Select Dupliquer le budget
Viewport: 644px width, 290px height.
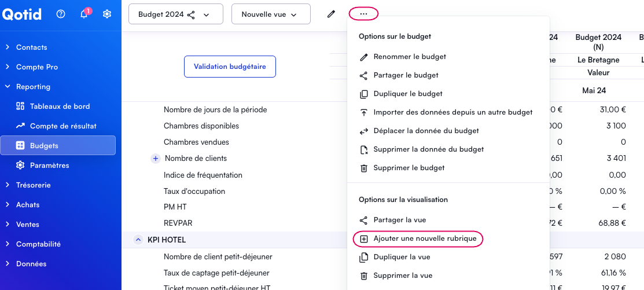click(407, 94)
